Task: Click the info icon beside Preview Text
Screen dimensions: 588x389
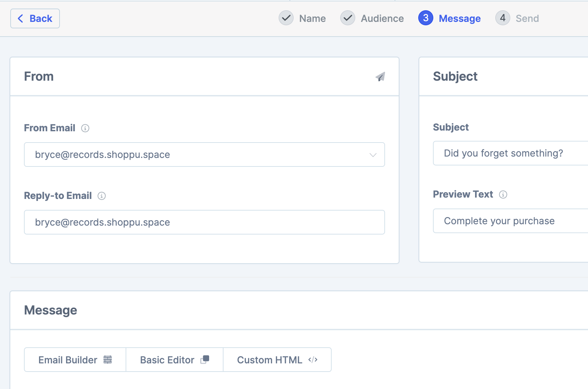Action: click(503, 194)
